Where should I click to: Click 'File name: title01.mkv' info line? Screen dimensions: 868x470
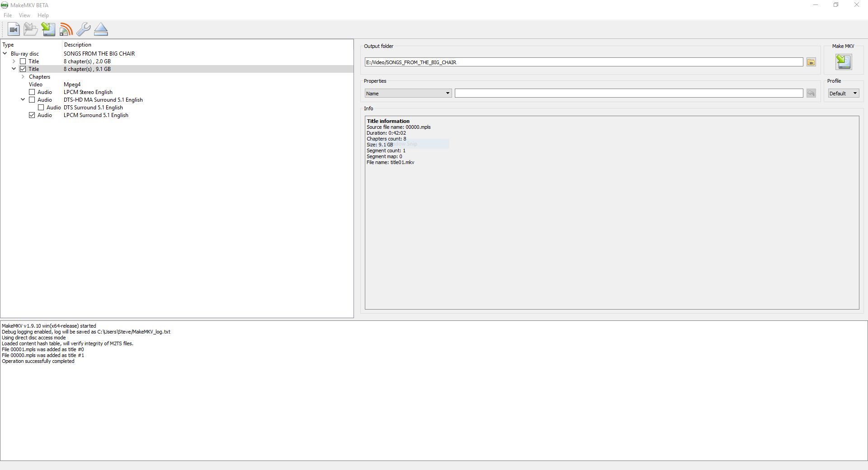[391, 162]
